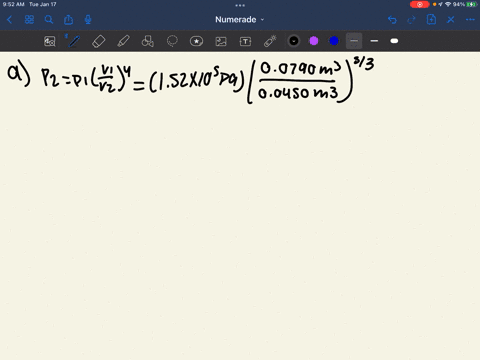Choose the blue pen color
The width and height of the screenshot is (480, 360).
coord(334,41)
